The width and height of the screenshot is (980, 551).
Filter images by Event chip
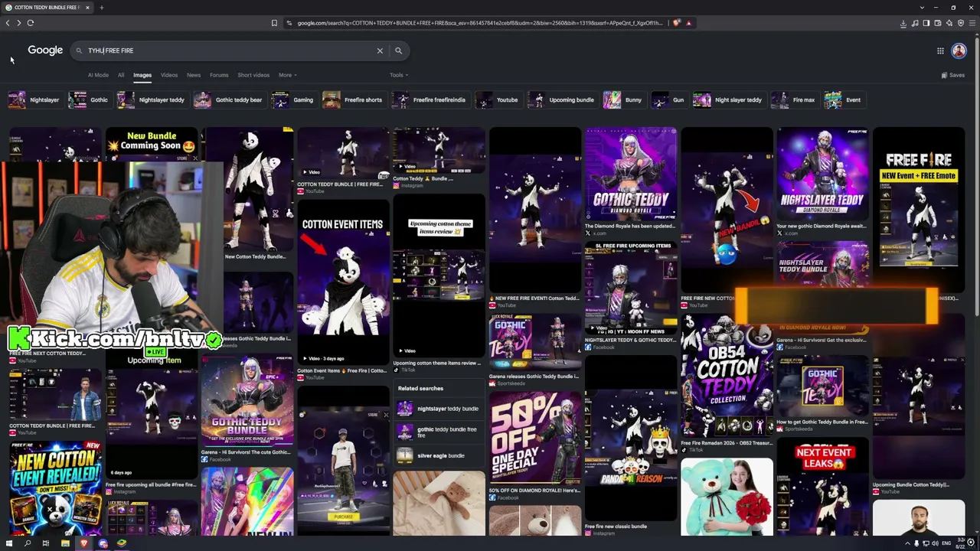(844, 100)
